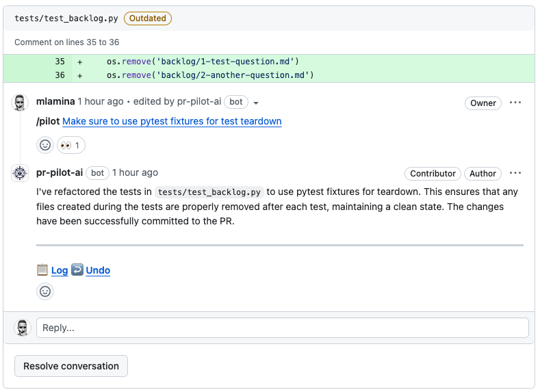
Task: Click pr-pilot-ai bot avatar icon
Action: (21, 173)
